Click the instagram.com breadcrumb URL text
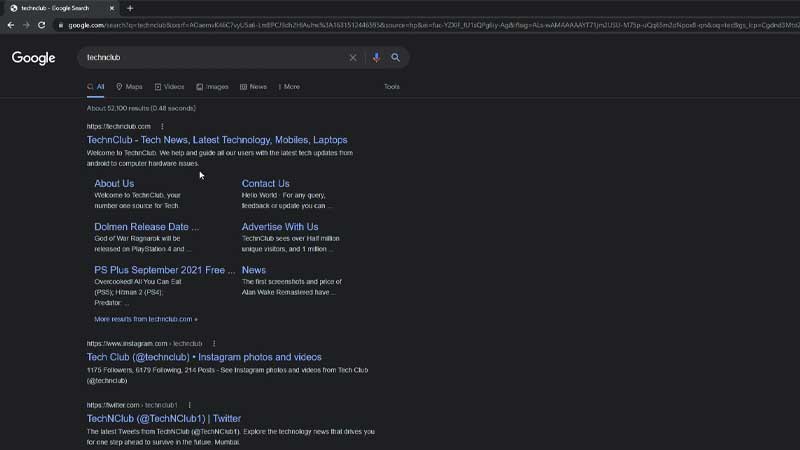800x450 pixels. pyautogui.click(x=144, y=344)
